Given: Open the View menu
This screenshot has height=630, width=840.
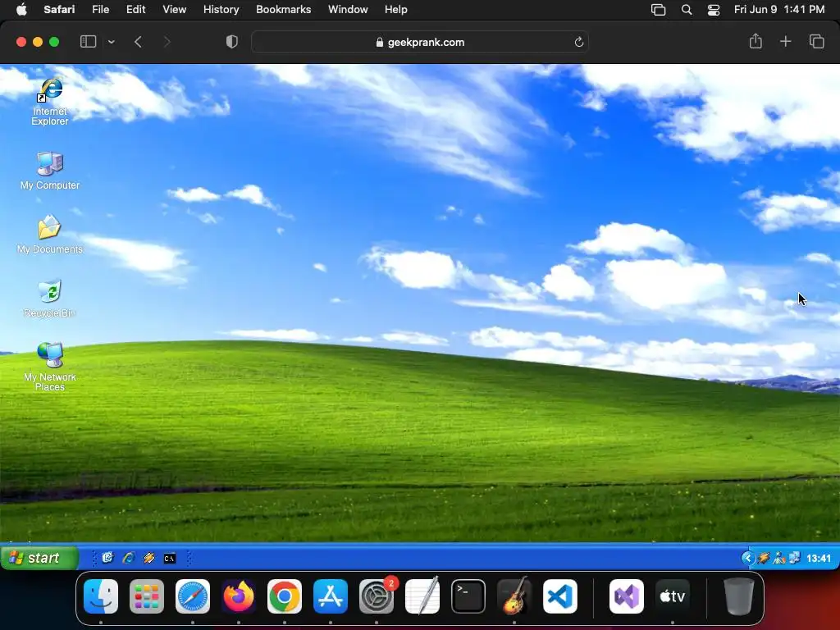Looking at the screenshot, I should [x=174, y=9].
